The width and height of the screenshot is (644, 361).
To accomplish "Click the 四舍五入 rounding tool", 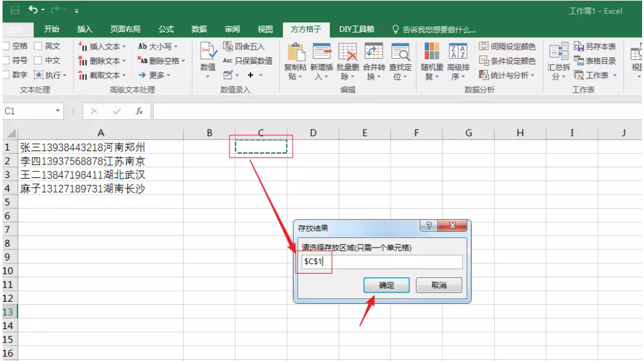I will [244, 47].
